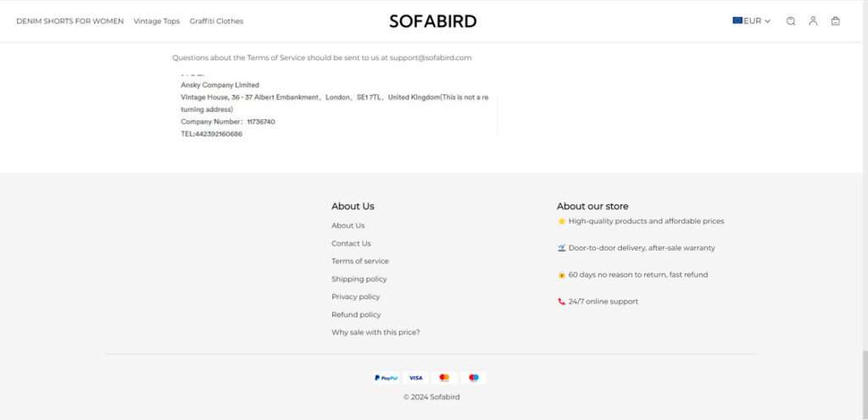Open the Vintage Tops menu item

157,21
